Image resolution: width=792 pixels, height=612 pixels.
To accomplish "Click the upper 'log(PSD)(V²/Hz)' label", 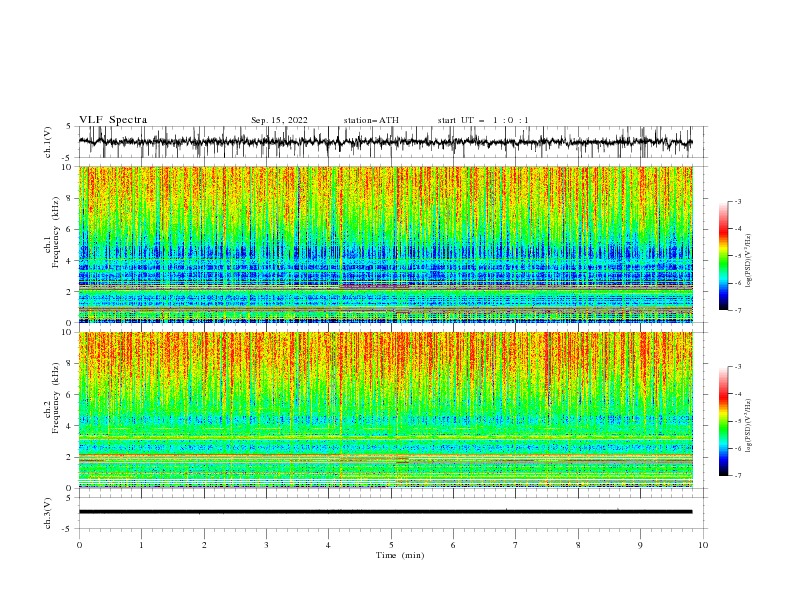I will 749,261.
